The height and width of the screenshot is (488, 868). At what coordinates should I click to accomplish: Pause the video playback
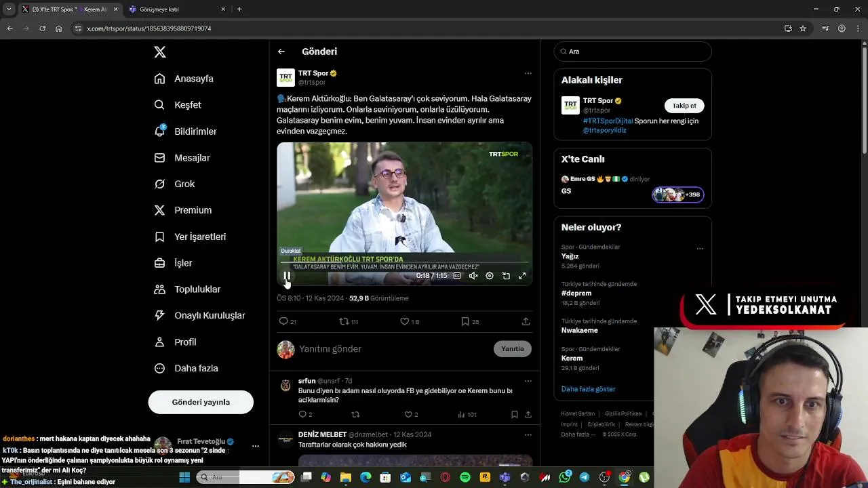[x=287, y=276]
